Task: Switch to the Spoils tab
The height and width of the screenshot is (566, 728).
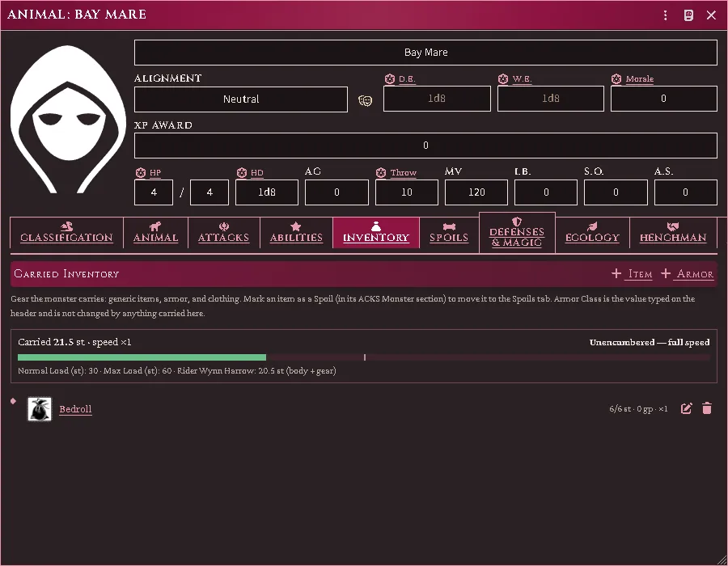Action: pyautogui.click(x=449, y=232)
